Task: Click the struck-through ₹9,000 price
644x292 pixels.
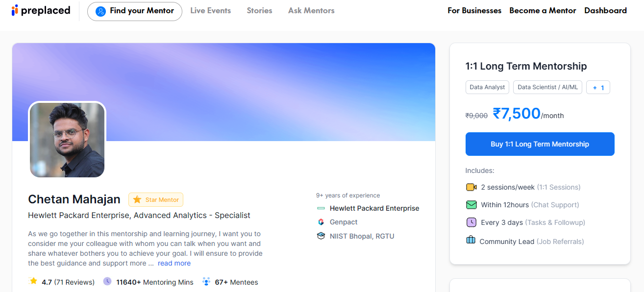Action: pos(476,116)
